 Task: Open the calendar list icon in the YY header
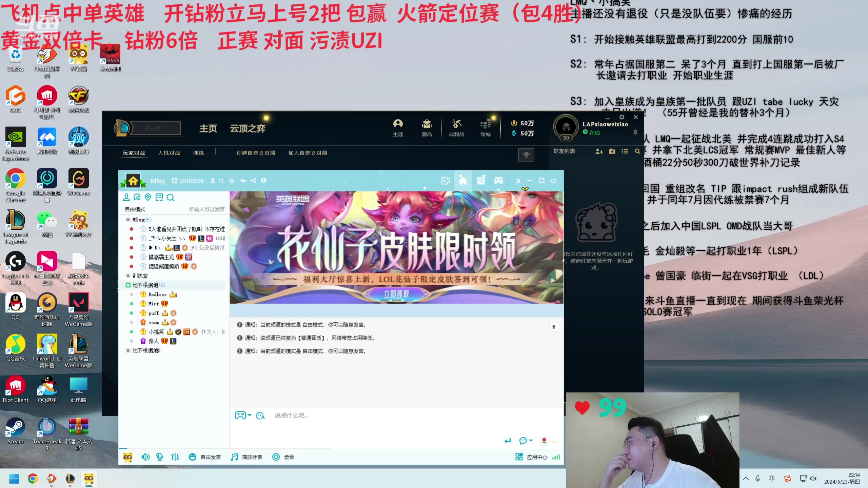click(x=481, y=180)
